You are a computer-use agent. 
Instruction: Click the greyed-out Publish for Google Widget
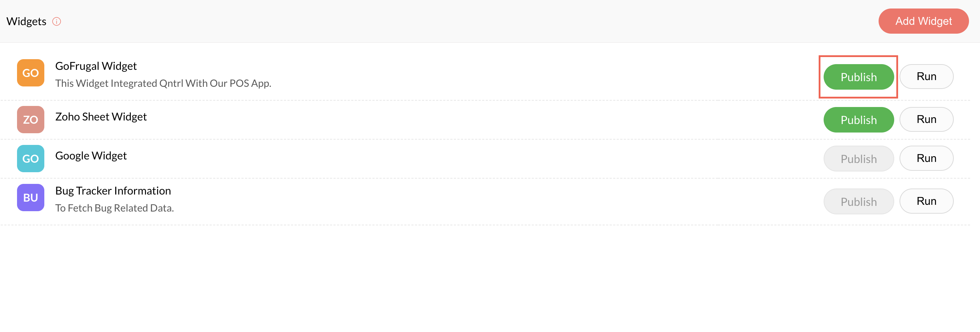[x=858, y=159]
